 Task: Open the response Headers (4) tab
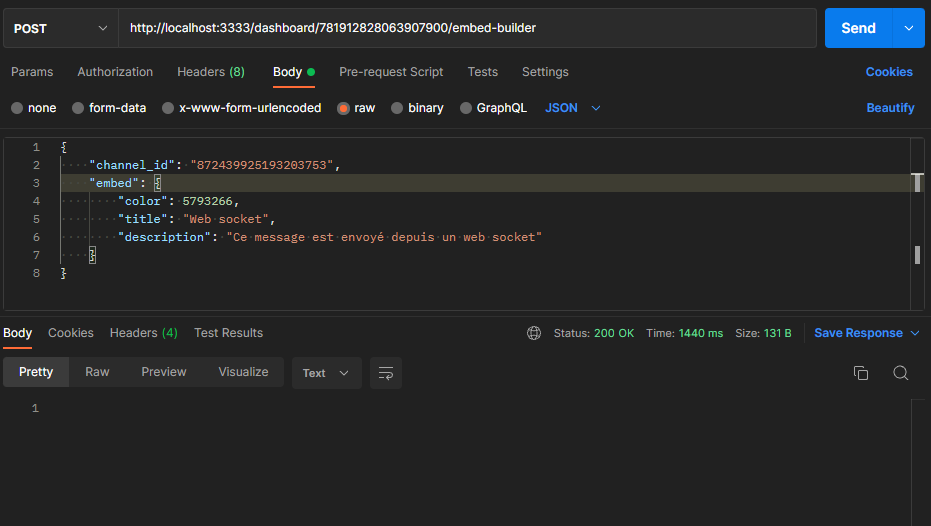tap(144, 333)
